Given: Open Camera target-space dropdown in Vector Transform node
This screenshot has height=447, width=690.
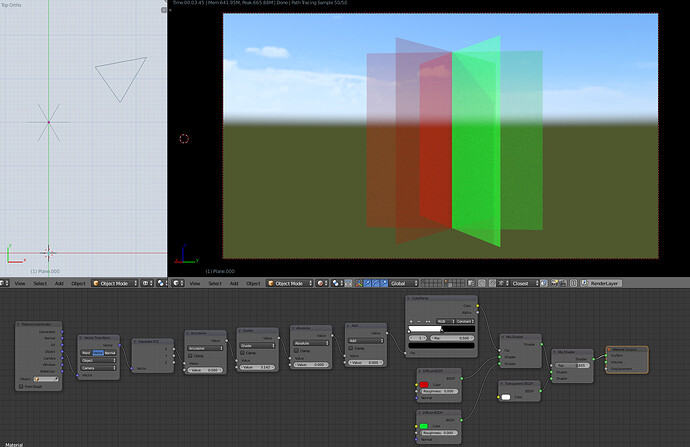Looking at the screenshot, I should pos(99,368).
